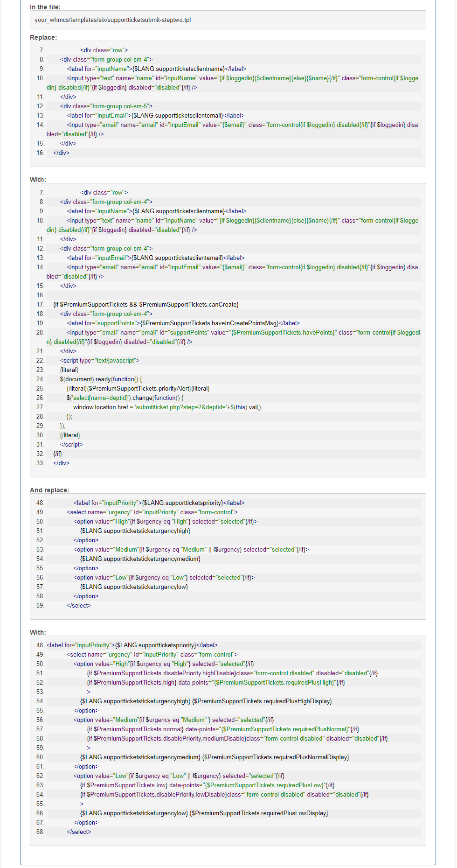Click the 'Replace:' heading above first code block

(x=43, y=37)
